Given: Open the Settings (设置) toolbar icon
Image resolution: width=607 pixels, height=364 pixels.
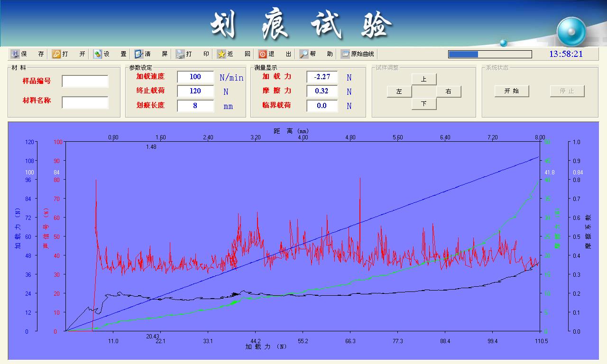Looking at the screenshot, I should 98,54.
